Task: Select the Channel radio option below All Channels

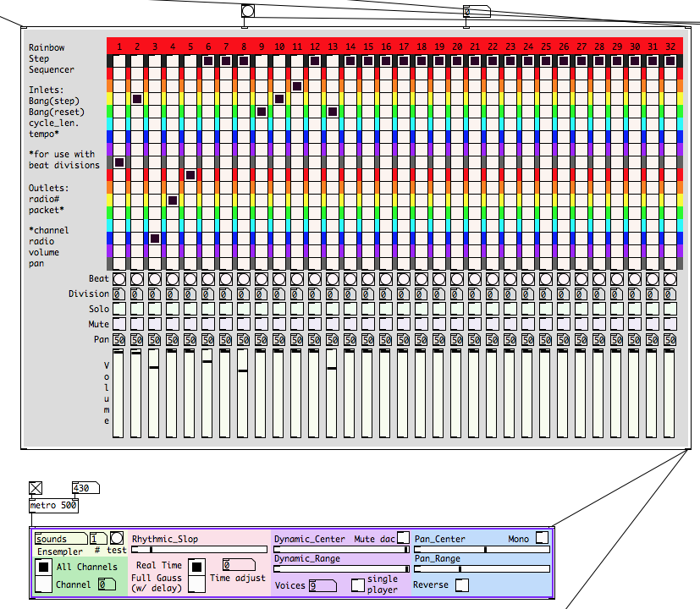Action: [x=42, y=584]
